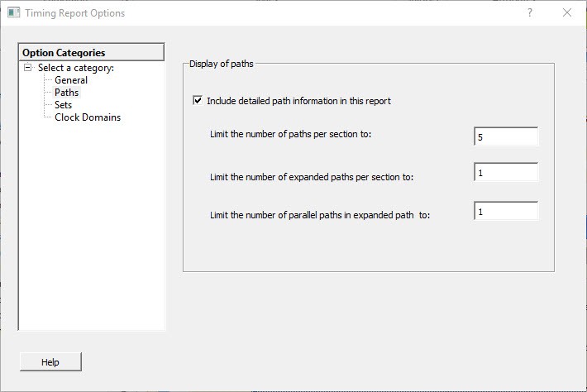Switch to the Sets category
Image resolution: width=587 pixels, height=392 pixels.
64,105
